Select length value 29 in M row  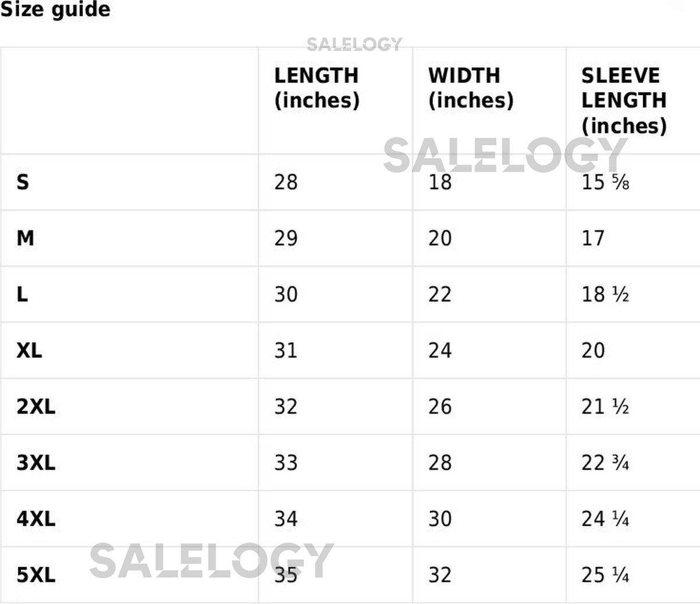[x=286, y=238]
